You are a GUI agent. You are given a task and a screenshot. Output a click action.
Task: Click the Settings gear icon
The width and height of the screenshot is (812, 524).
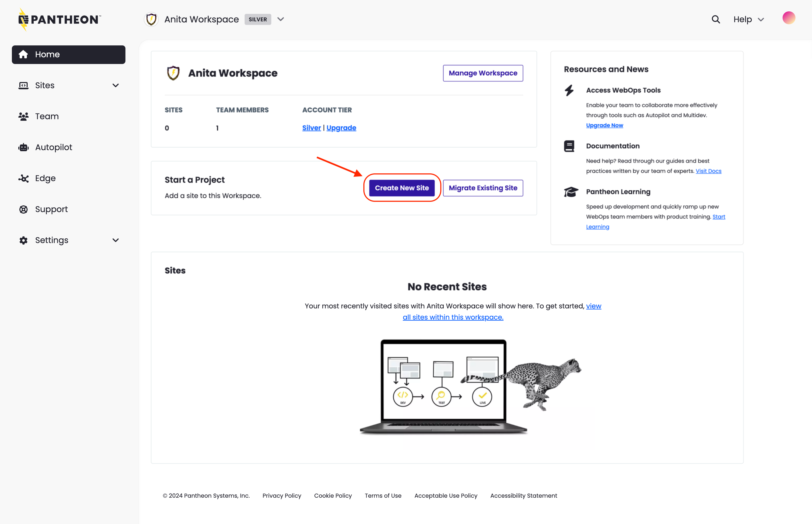pyautogui.click(x=23, y=240)
